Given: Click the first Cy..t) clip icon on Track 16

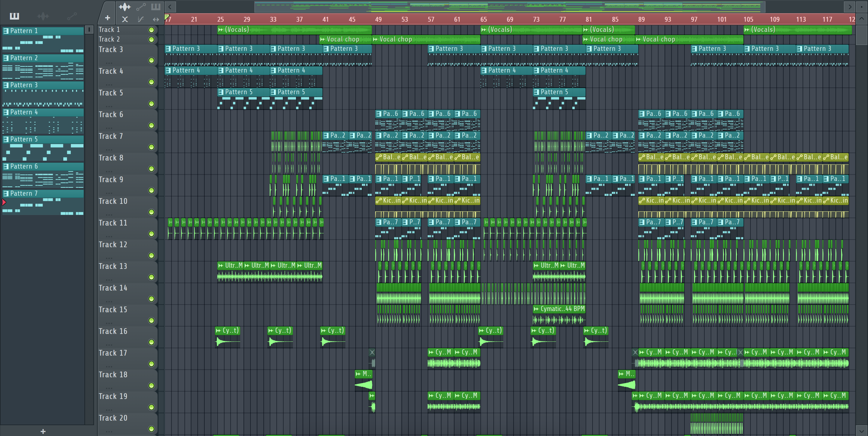Looking at the screenshot, I should pyautogui.click(x=218, y=330).
